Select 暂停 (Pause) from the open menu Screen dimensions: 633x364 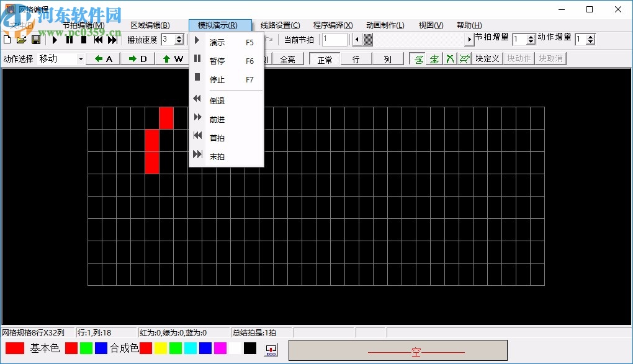click(217, 61)
